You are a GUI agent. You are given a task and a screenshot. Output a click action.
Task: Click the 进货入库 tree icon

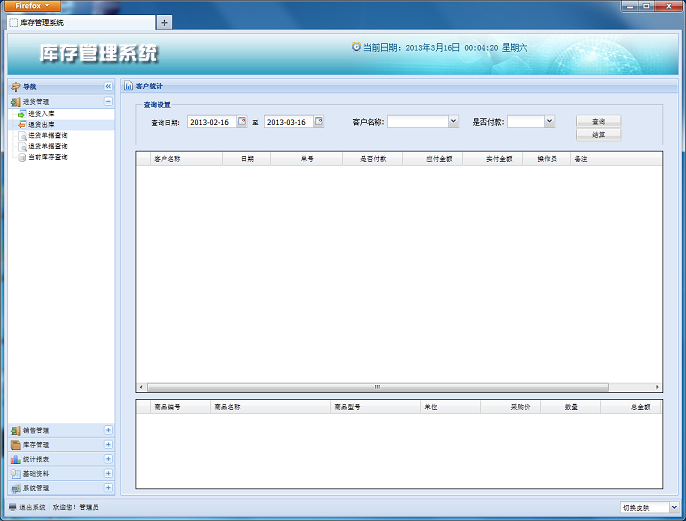[x=22, y=114]
